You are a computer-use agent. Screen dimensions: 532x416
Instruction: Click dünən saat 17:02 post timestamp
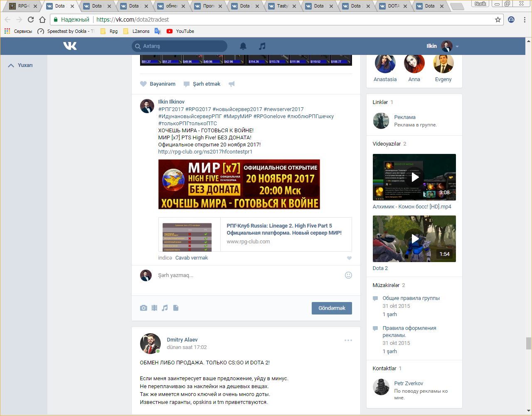point(187,347)
